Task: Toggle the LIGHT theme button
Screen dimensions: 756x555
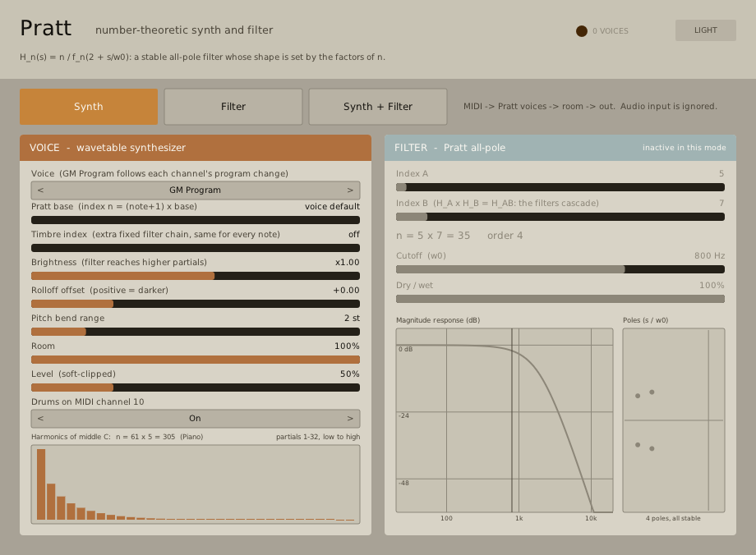Action: click(705, 30)
